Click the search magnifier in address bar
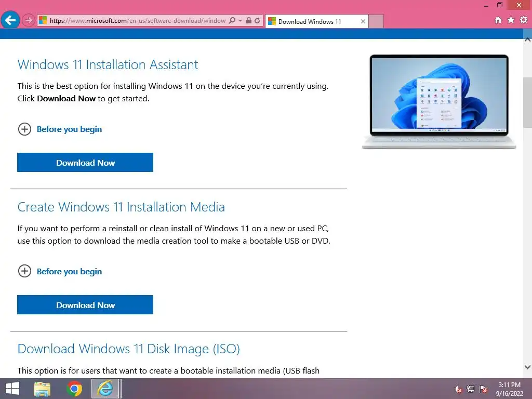 (232, 20)
